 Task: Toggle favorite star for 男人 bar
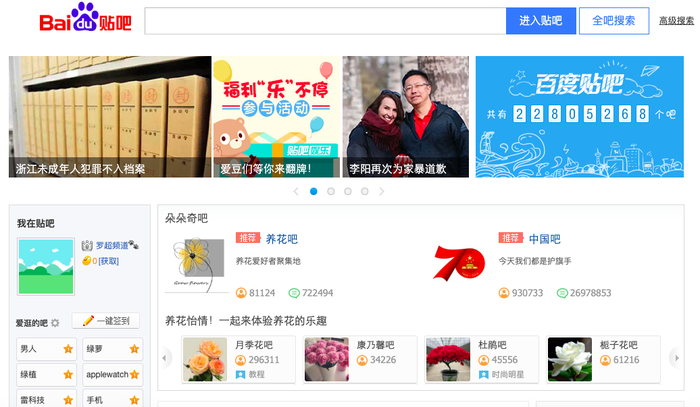(68, 349)
